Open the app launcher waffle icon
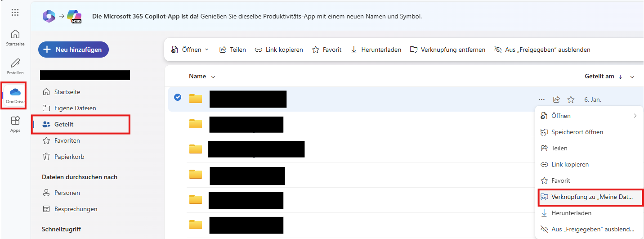Image resolution: width=644 pixels, height=239 pixels. tap(15, 13)
